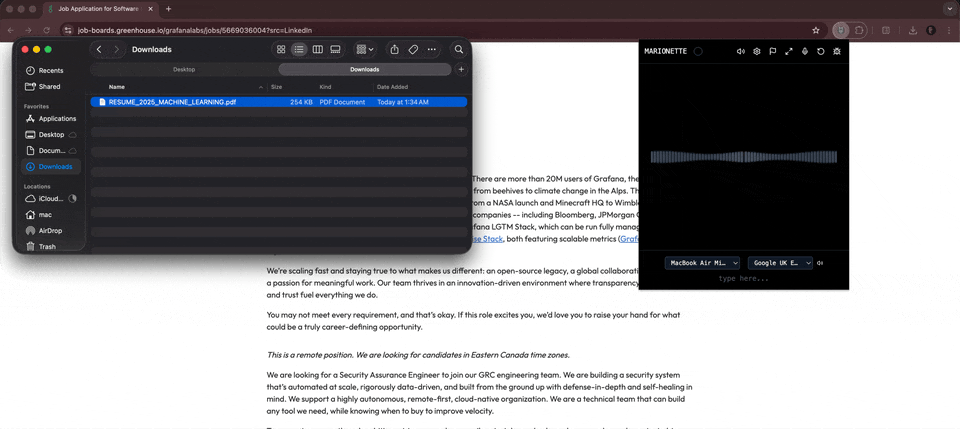Switch Finder to icon view
Screen dimensions: 960x429
coord(281,50)
